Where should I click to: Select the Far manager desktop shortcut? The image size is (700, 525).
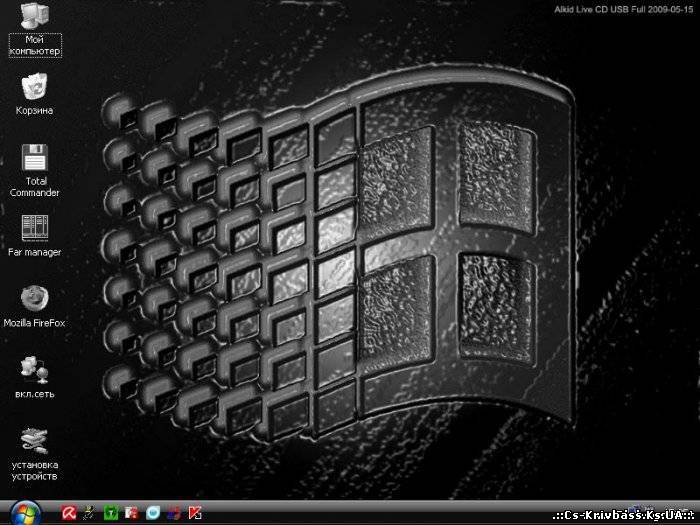[x=34, y=228]
